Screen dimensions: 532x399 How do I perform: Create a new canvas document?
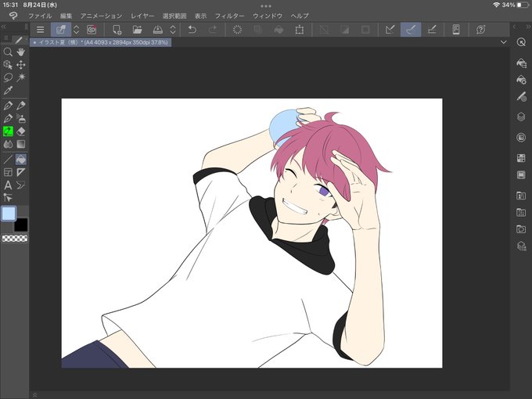117,30
